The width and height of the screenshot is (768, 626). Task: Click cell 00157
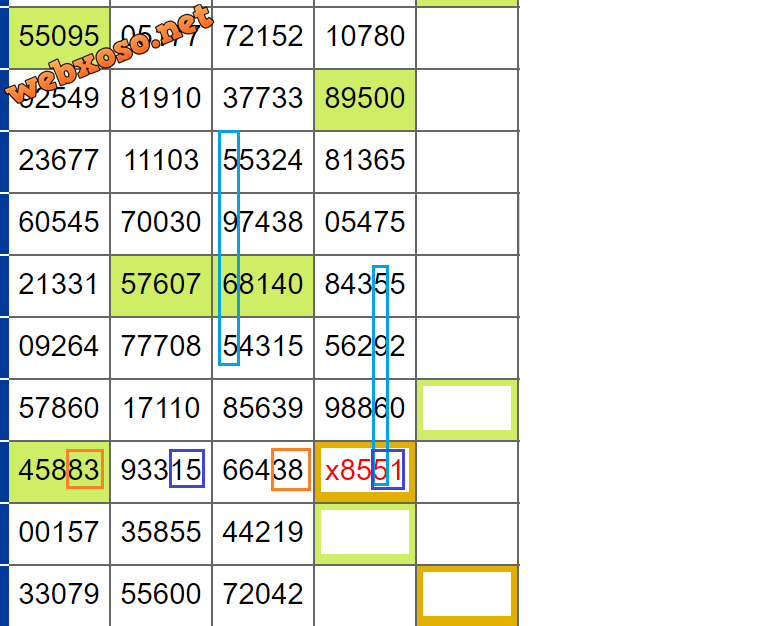tap(59, 534)
